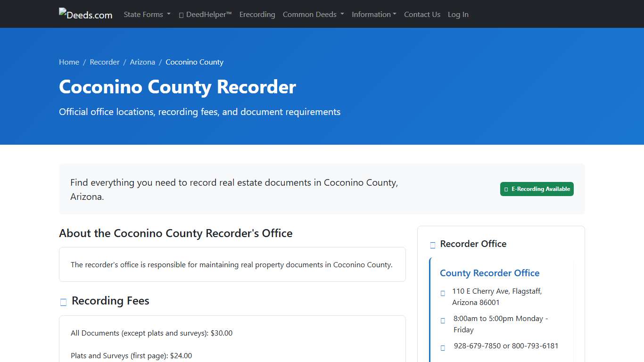This screenshot has width=644, height=362.
Task: Click the green E-Recording Available button
Action: [537, 189]
